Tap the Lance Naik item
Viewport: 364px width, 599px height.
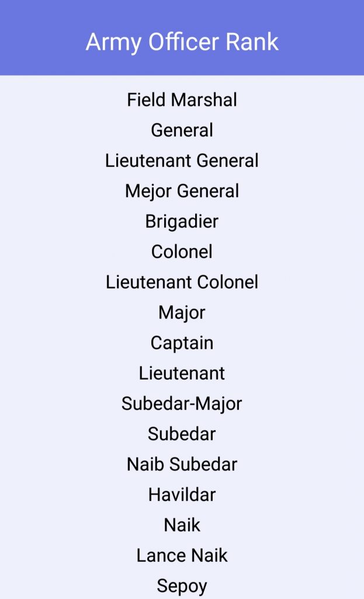coord(182,556)
